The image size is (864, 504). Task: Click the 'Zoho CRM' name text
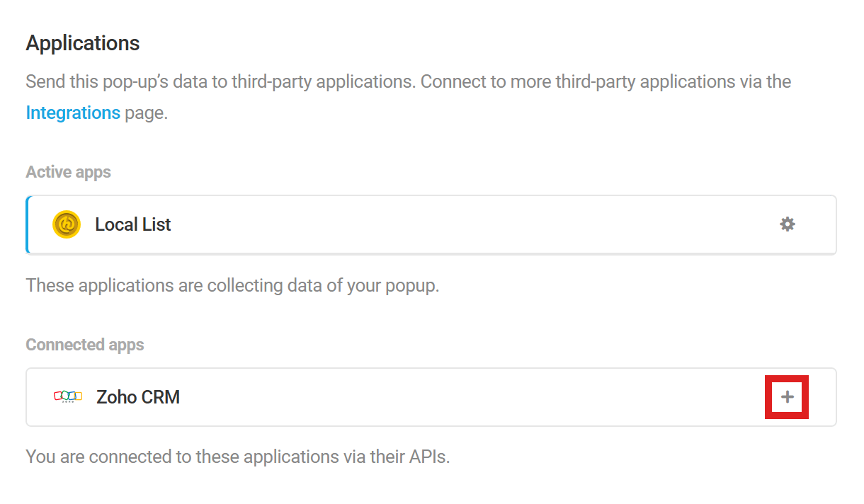click(138, 397)
